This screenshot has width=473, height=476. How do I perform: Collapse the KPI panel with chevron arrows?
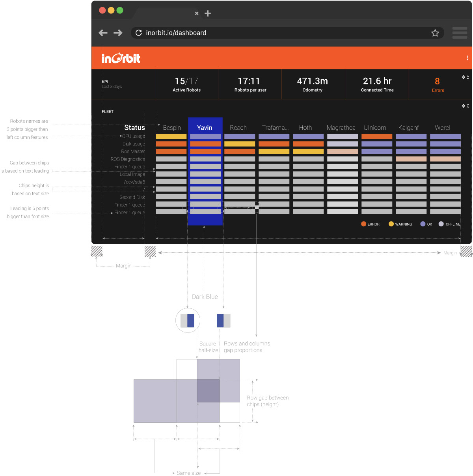468,77
